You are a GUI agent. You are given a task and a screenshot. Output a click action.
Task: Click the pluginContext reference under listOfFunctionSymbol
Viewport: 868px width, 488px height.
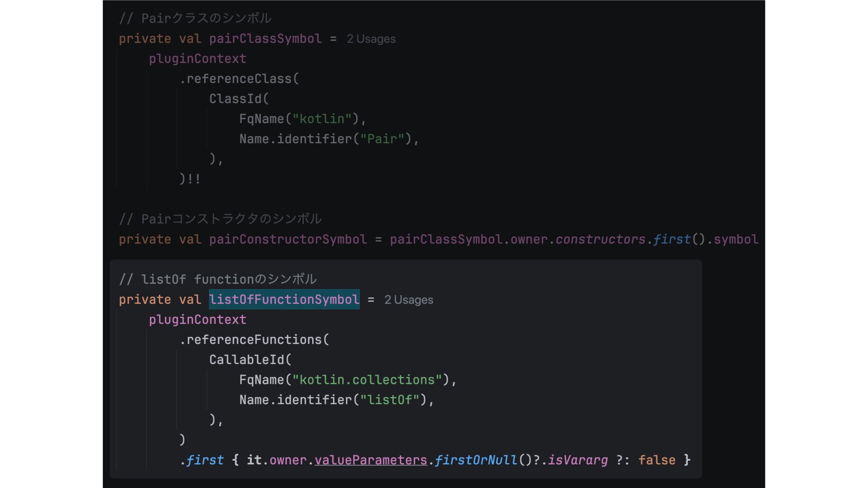click(x=198, y=320)
